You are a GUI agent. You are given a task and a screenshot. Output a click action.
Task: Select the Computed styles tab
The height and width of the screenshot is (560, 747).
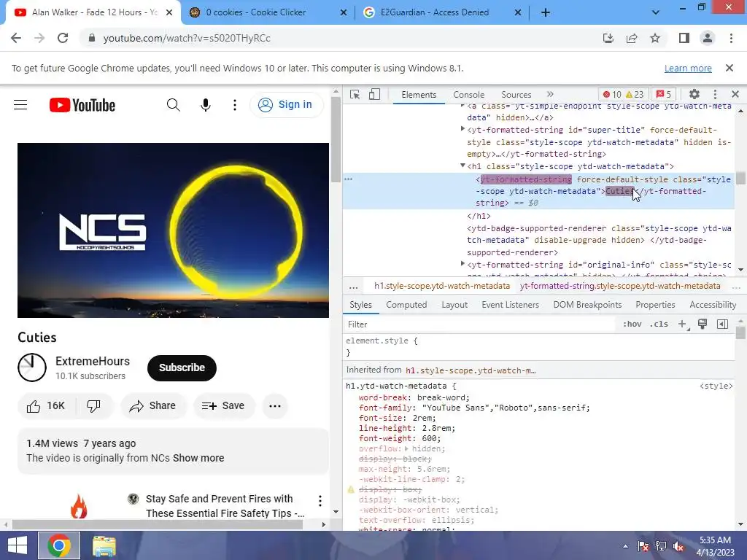coord(406,305)
